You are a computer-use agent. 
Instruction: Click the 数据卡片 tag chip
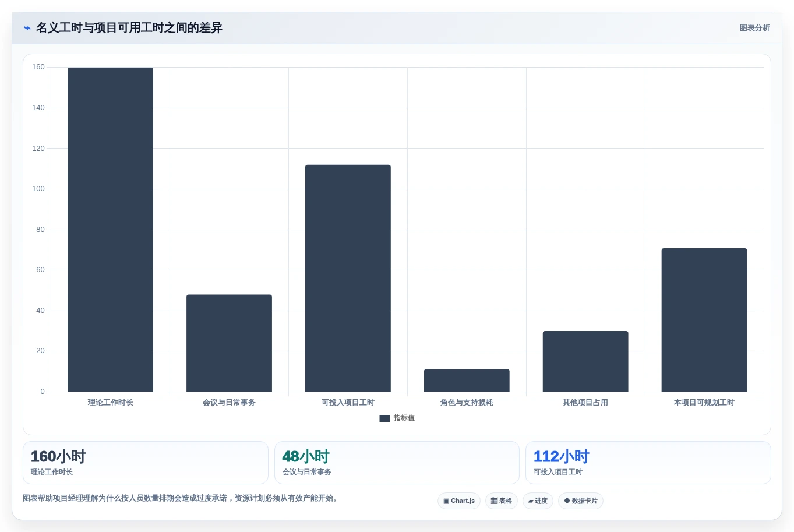581,501
